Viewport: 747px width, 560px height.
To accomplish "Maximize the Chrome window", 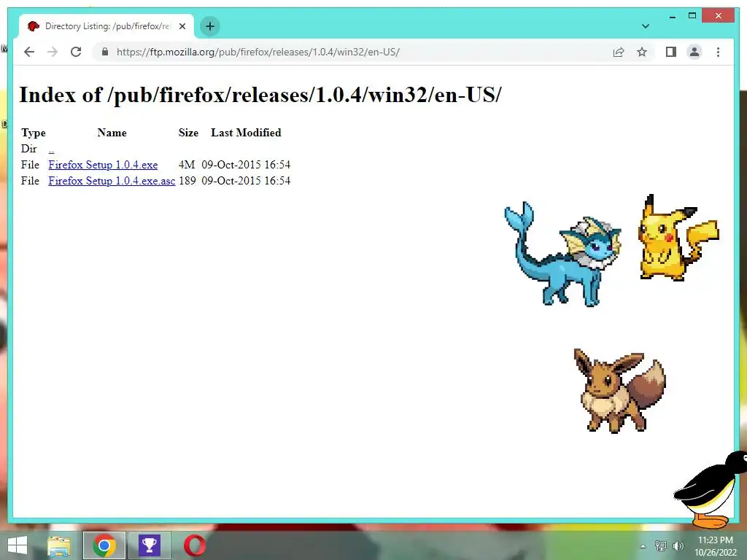I will pos(692,16).
